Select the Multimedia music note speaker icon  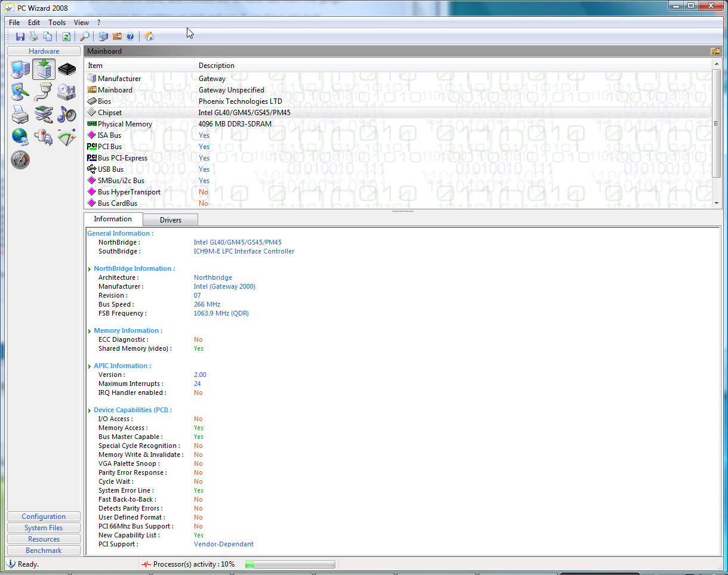pos(67,115)
